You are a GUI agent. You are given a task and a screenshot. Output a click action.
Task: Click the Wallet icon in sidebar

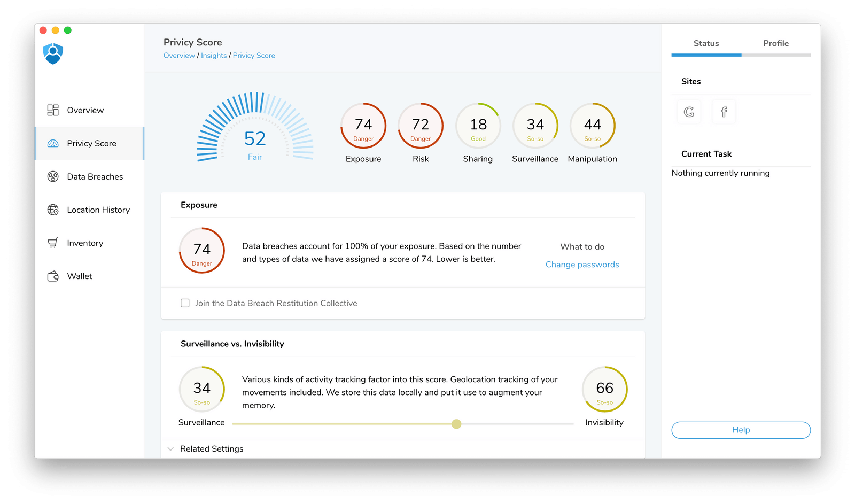53,276
